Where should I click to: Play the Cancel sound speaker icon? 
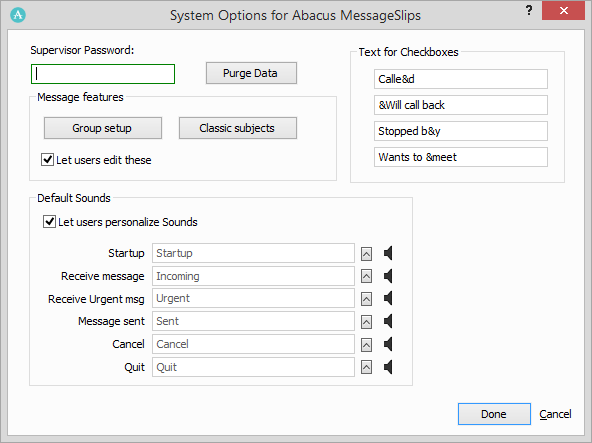coord(388,344)
